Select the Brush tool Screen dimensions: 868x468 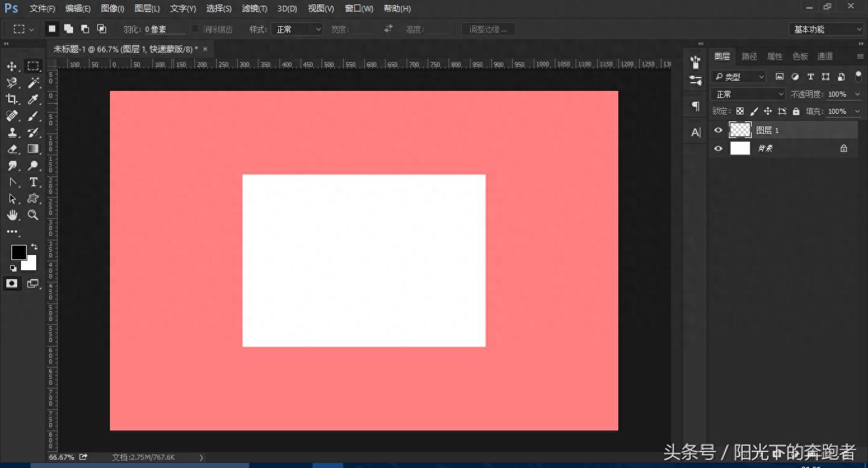pos(33,116)
